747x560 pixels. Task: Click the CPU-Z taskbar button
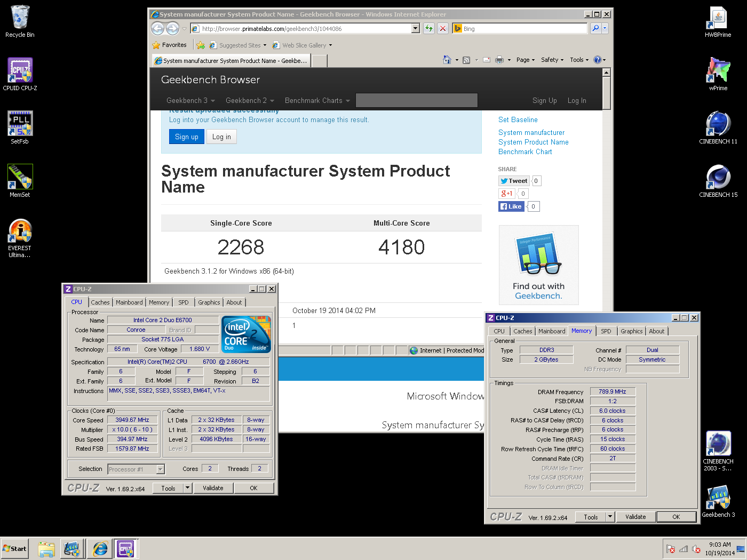pyautogui.click(x=126, y=548)
